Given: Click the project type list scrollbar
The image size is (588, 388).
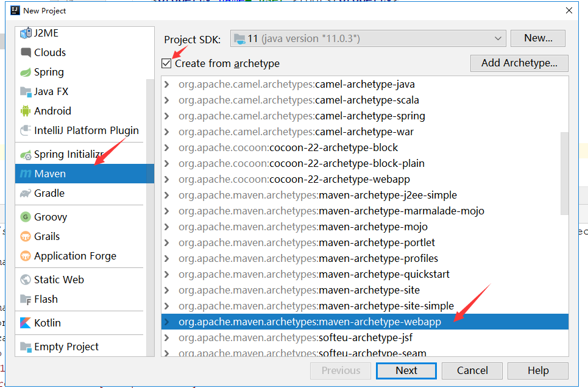Looking at the screenshot, I should [150, 217].
